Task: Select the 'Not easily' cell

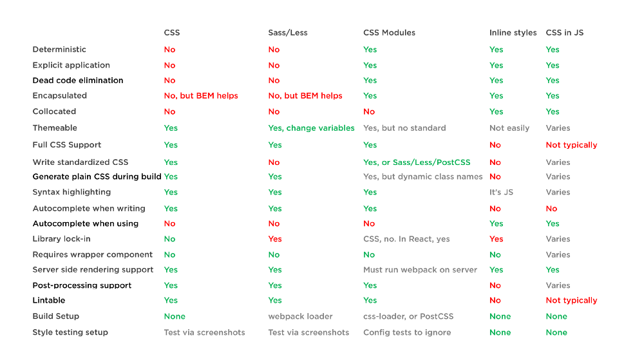Action: pyautogui.click(x=509, y=128)
